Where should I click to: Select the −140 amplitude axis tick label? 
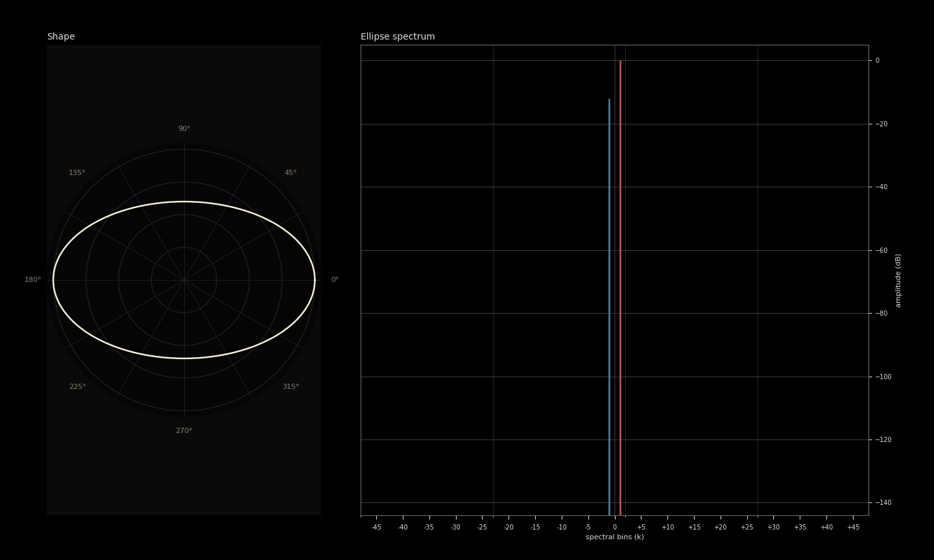coord(883,503)
